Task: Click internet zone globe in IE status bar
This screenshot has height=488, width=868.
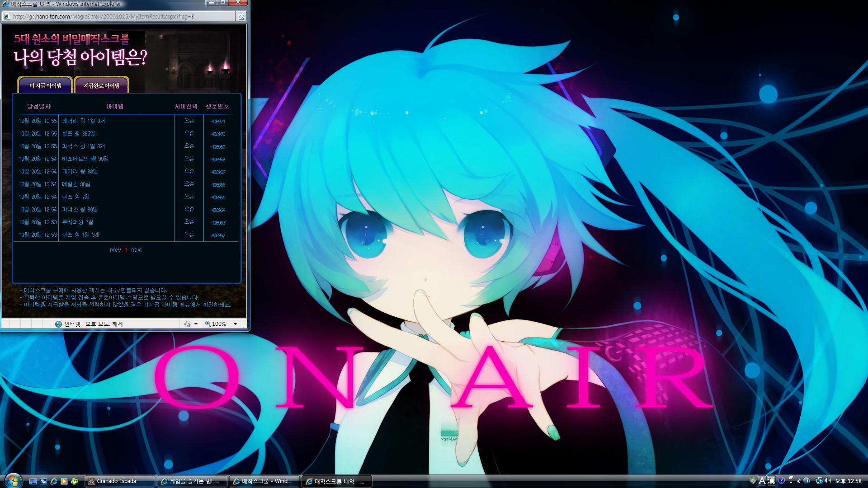Action: 58,324
